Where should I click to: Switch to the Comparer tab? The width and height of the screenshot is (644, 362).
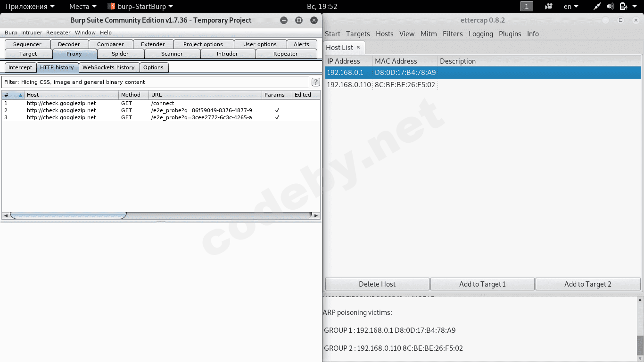(110, 44)
